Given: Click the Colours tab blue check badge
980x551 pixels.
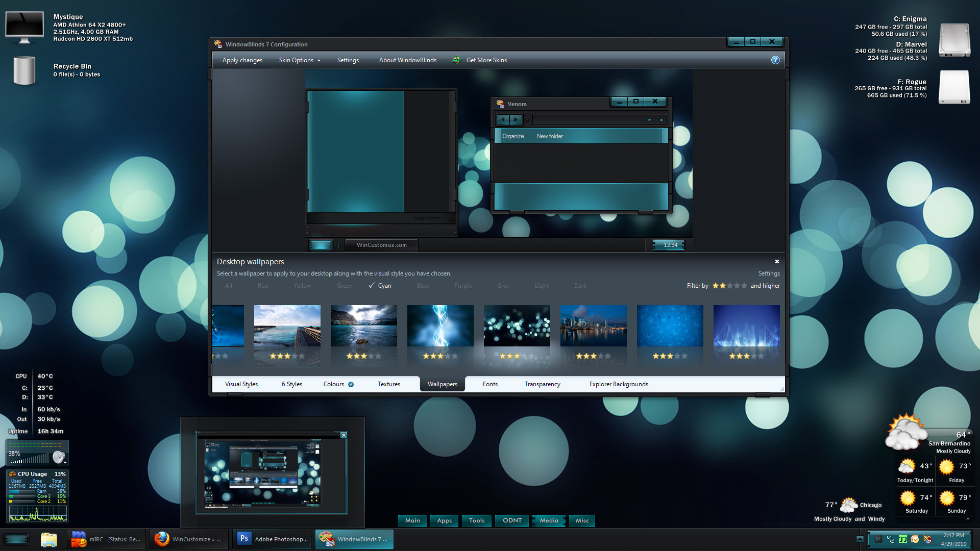Looking at the screenshot, I should 351,385.
